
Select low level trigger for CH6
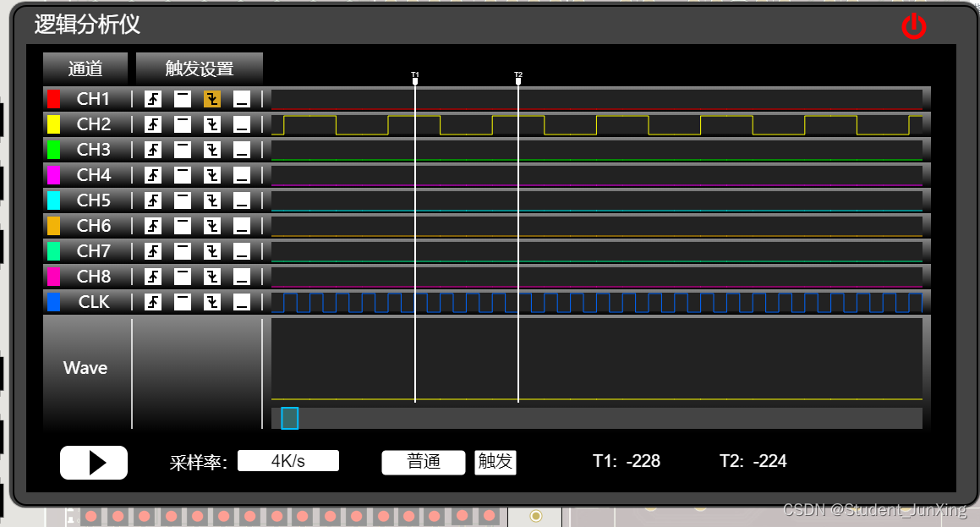pyautogui.click(x=242, y=226)
